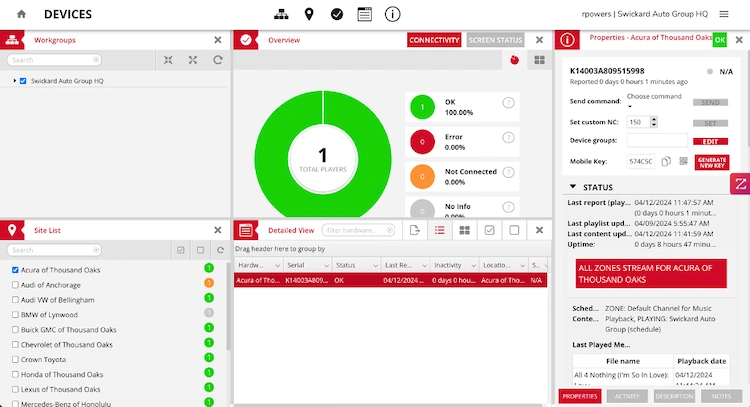Image resolution: width=750 pixels, height=407 pixels.
Task: Expand all workgroups tree icon
Action: pos(193,60)
